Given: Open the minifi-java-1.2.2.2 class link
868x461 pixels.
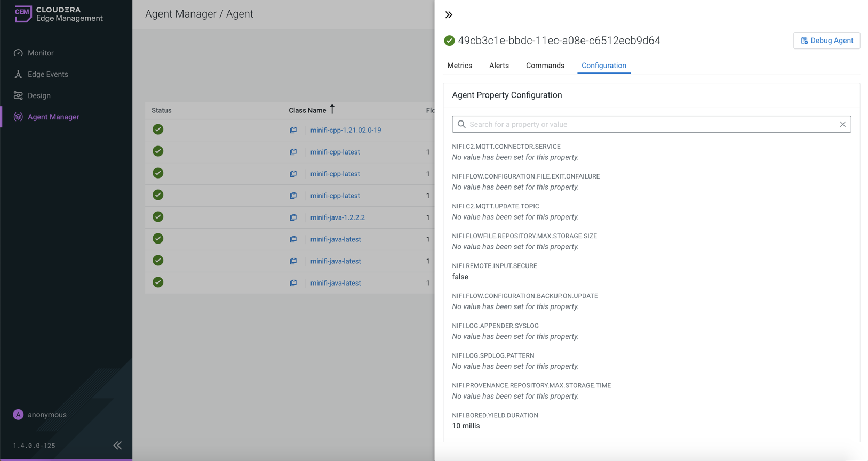Looking at the screenshot, I should [337, 217].
